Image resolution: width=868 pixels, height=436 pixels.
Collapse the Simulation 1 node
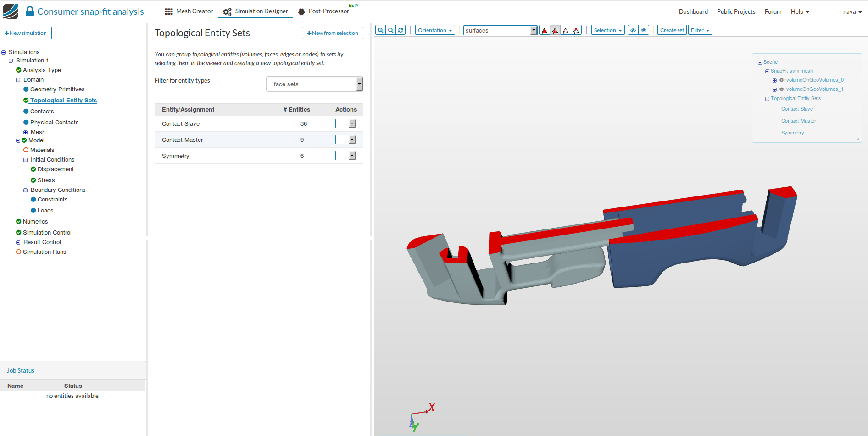11,61
